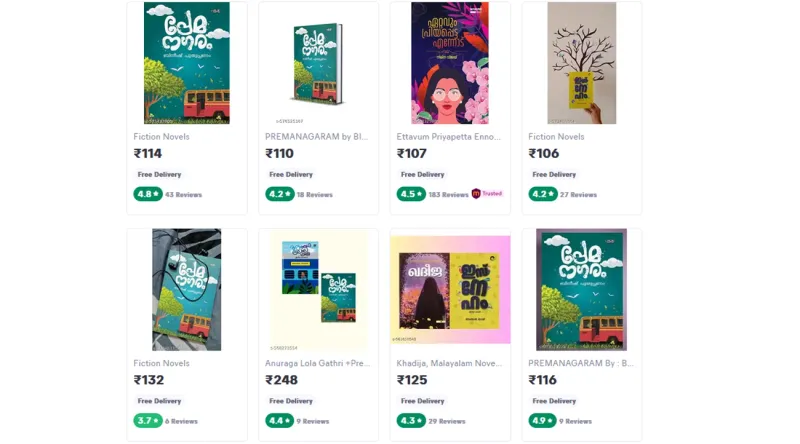Viewport: 800px width, 444px height.
Task: Open the Anuraga Lola Gathri +Pre... title
Action: (x=317, y=363)
